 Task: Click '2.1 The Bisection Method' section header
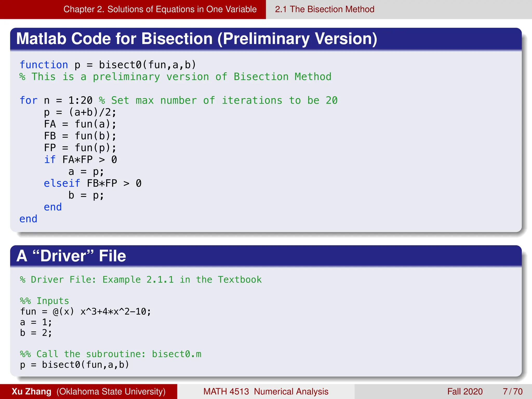click(x=325, y=9)
